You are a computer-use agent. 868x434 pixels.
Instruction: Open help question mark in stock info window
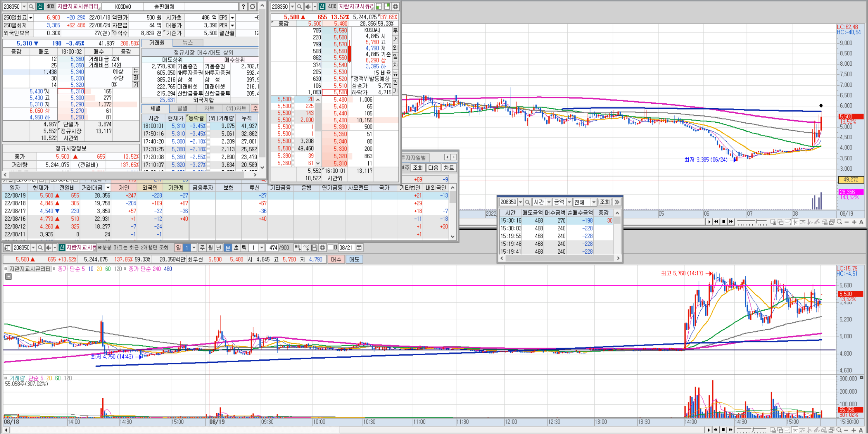(x=243, y=7)
